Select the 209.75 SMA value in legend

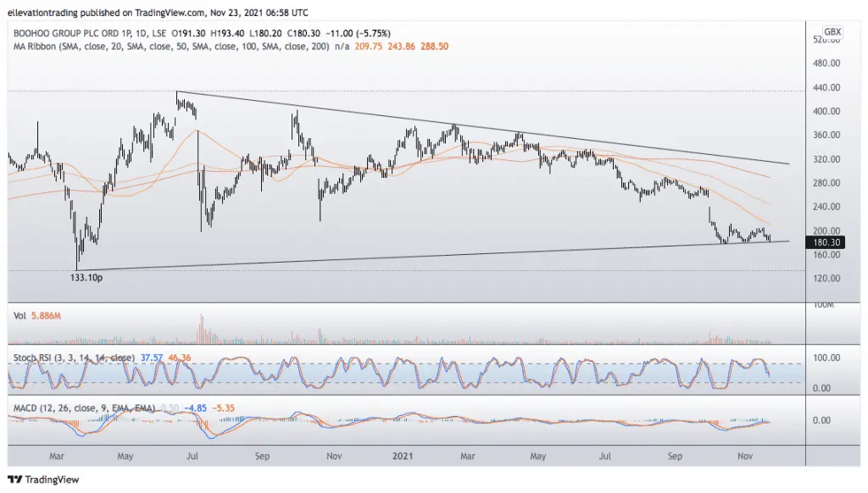[x=368, y=47]
